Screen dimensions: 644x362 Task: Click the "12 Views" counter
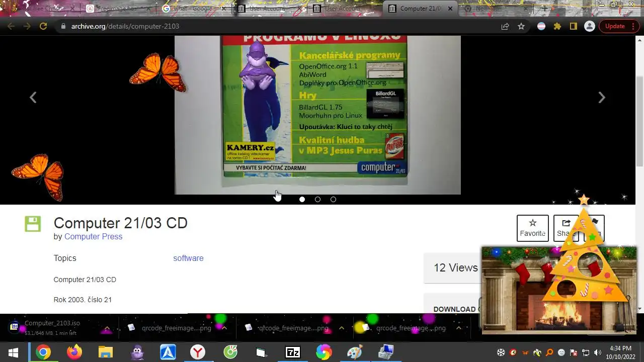(x=455, y=267)
